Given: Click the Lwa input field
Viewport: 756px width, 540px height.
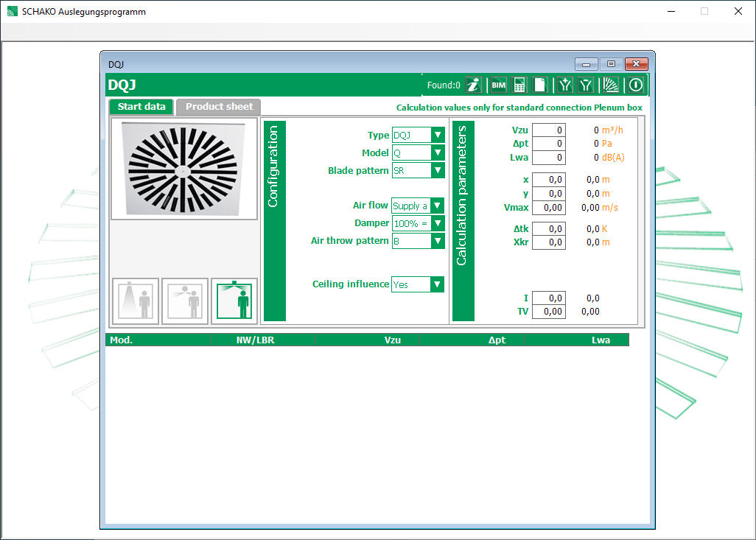Looking at the screenshot, I should 549,158.
